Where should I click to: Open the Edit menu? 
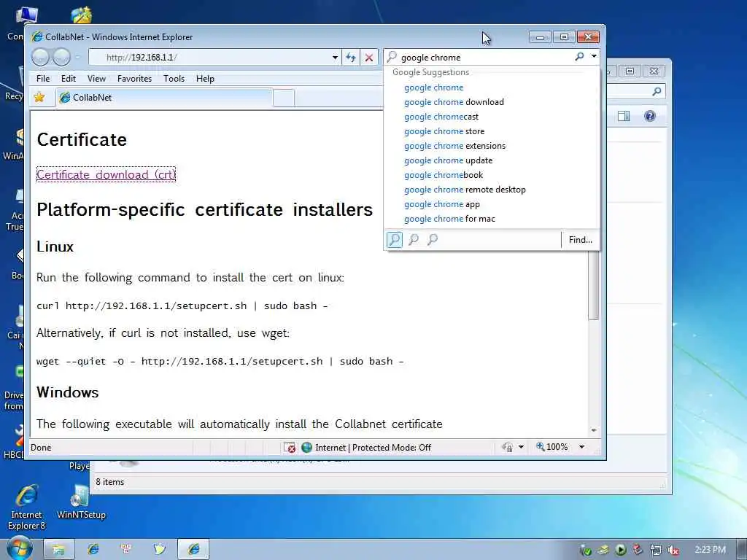(x=68, y=79)
